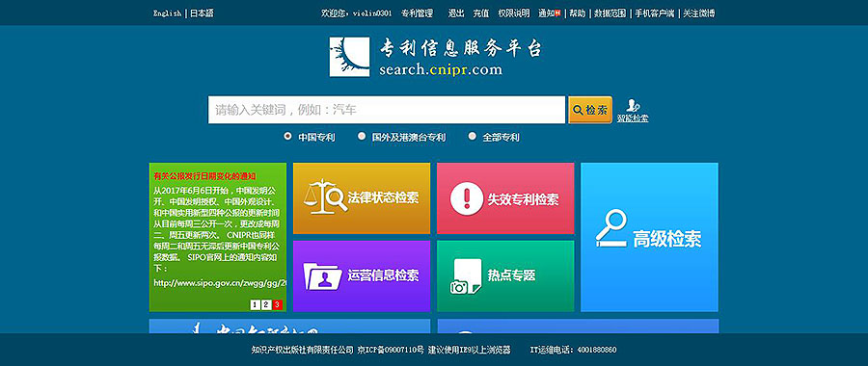Open the sipo.gov.cn notice URL
This screenshot has width=868, height=366.
point(220,282)
